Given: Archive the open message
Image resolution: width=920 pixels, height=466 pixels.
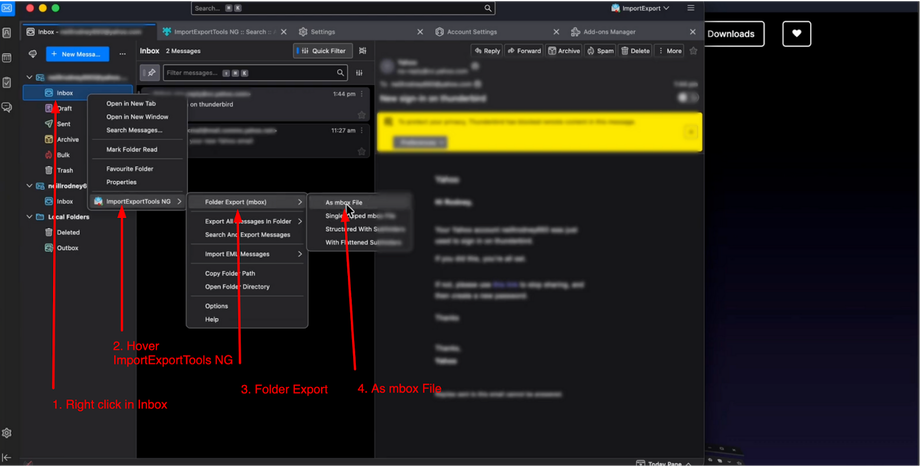Looking at the screenshot, I should pos(564,51).
